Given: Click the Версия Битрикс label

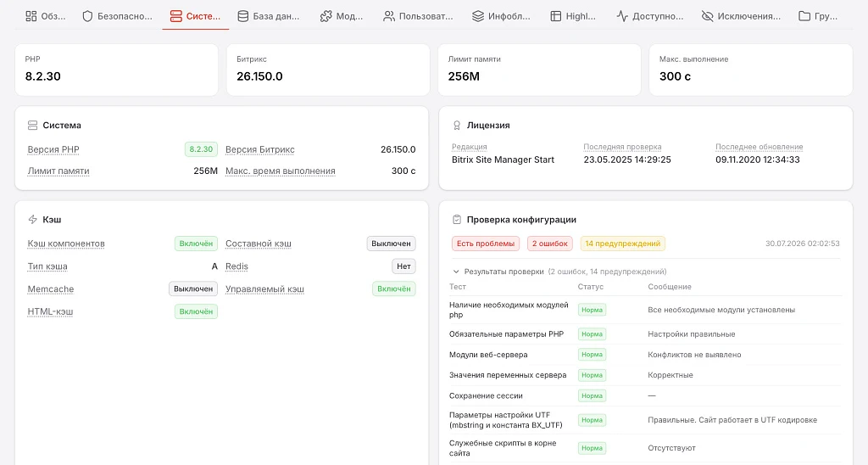Looking at the screenshot, I should [259, 149].
